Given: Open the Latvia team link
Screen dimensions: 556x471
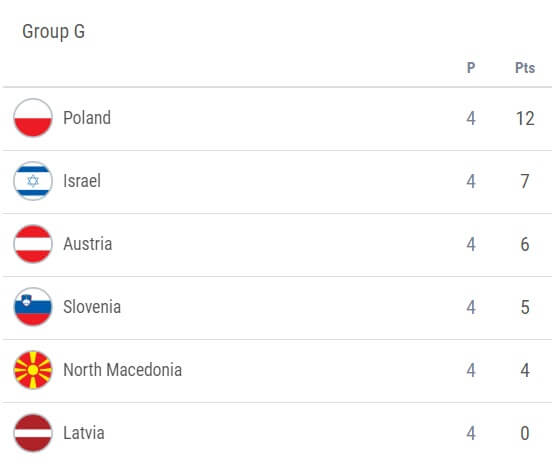Looking at the screenshot, I should click(x=84, y=433).
